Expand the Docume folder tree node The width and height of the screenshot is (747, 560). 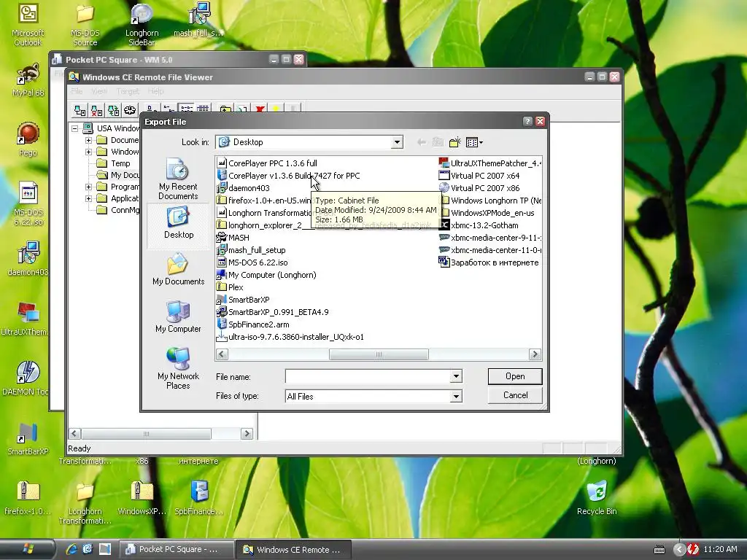(88, 140)
